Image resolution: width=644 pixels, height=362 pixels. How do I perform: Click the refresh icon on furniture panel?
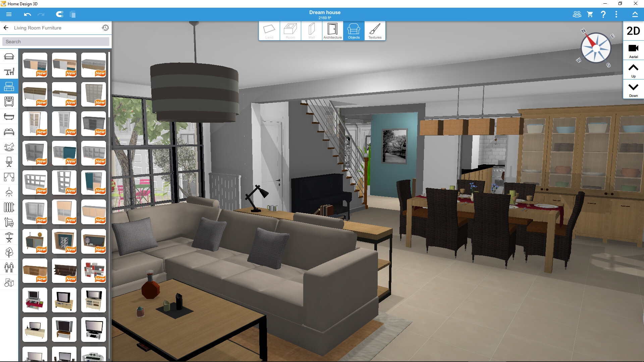pos(105,28)
